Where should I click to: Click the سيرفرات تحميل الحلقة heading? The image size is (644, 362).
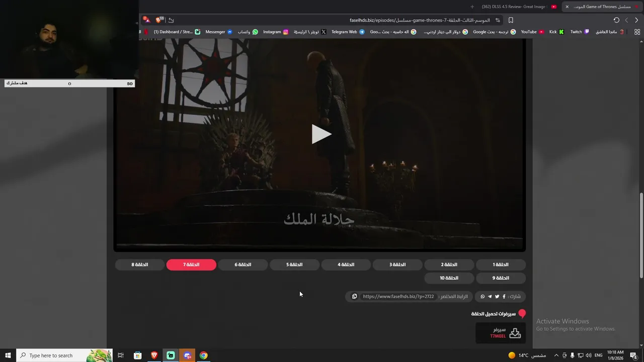(493, 314)
